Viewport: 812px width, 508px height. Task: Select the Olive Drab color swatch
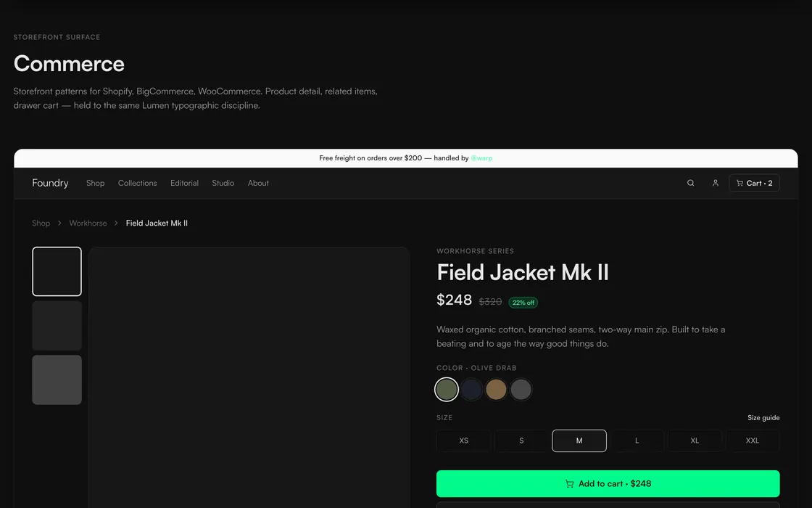click(x=447, y=389)
